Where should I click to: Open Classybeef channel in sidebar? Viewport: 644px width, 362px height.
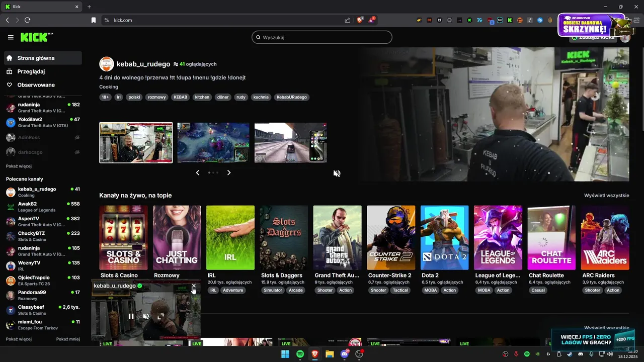[43, 310]
